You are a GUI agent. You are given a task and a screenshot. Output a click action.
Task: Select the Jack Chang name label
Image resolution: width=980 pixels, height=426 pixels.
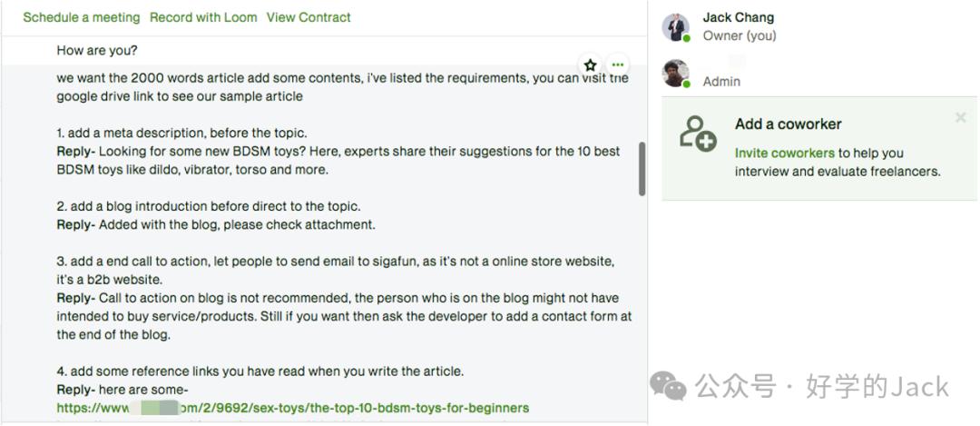tap(739, 17)
